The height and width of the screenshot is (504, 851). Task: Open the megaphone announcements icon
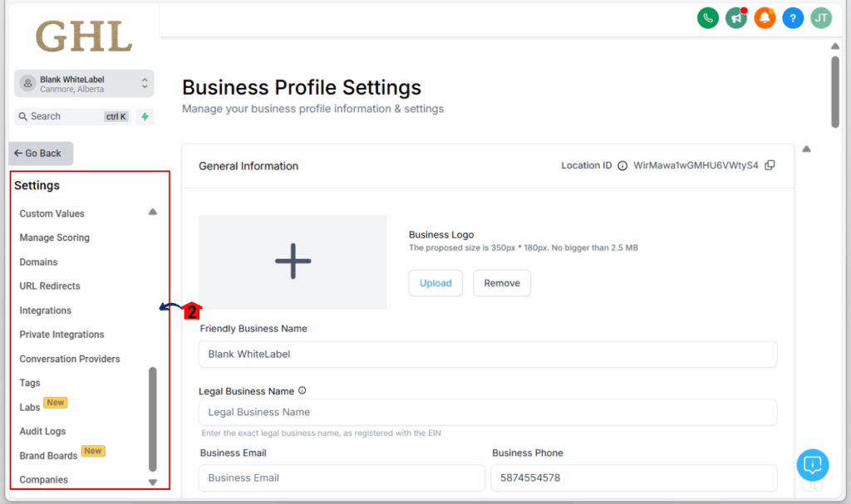735,17
